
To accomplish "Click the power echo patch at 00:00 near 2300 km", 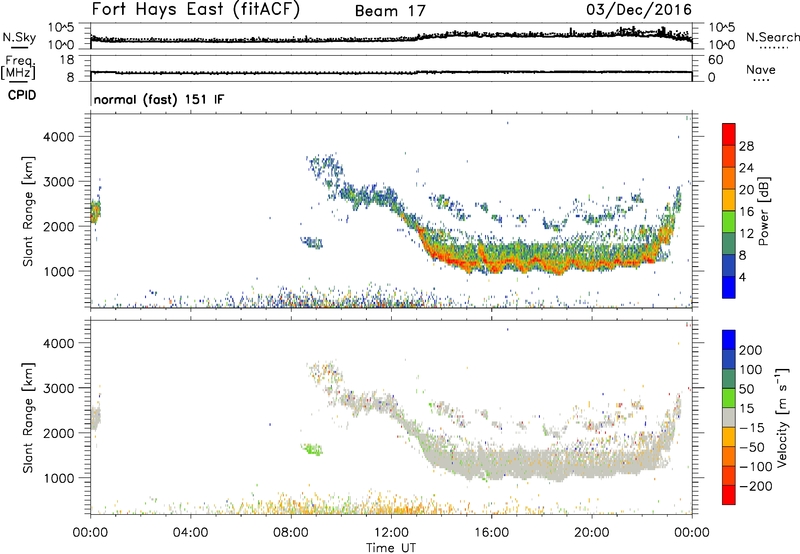I will (x=95, y=211).
